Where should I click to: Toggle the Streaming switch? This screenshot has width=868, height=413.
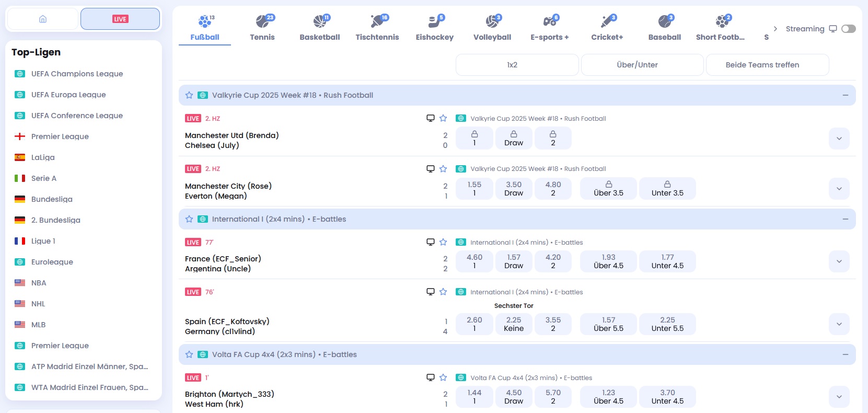(849, 29)
